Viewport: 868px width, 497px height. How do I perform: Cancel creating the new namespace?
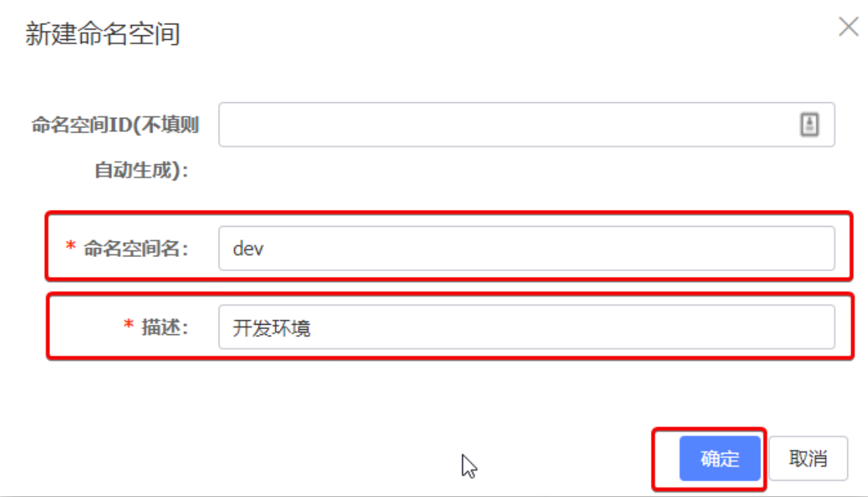(808, 458)
